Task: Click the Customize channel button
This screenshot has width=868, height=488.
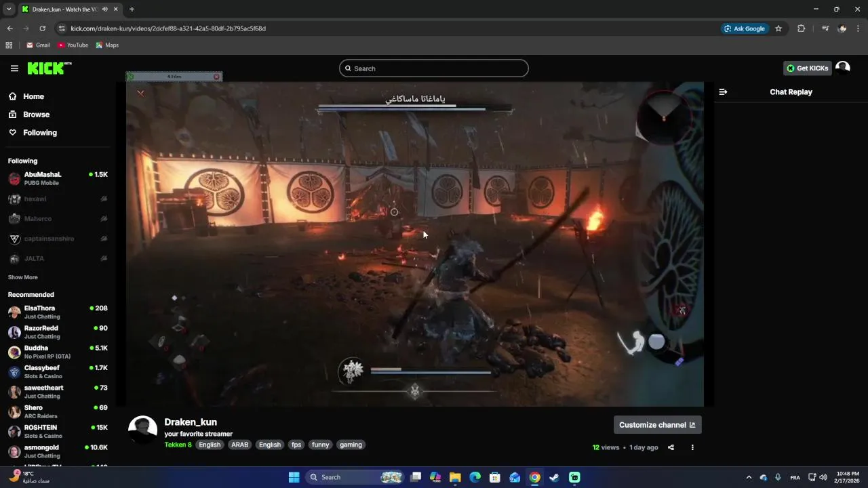Action: click(x=657, y=425)
